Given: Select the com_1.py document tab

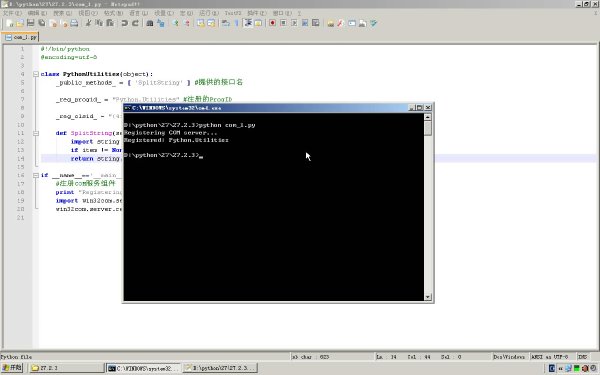Looking at the screenshot, I should (x=21, y=37).
